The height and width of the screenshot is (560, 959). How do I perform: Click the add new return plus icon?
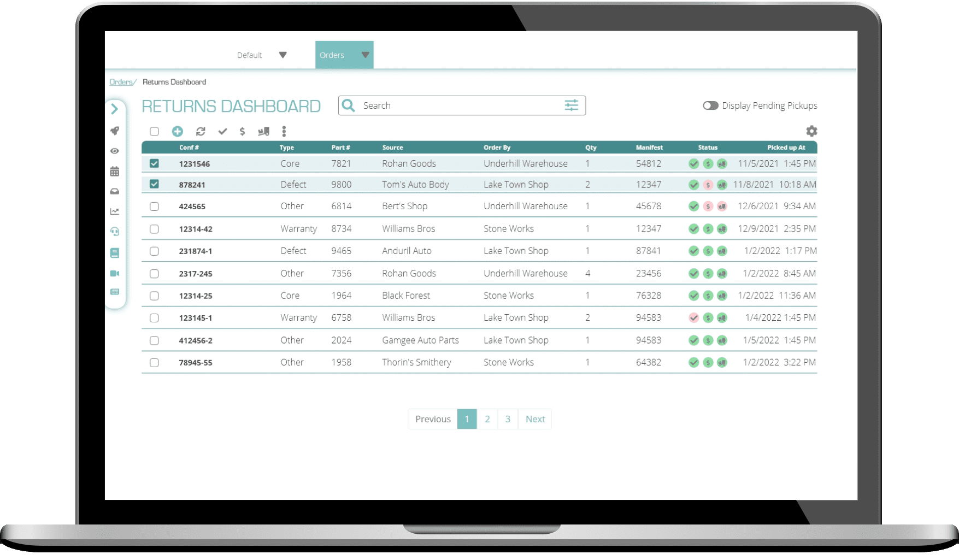tap(177, 131)
